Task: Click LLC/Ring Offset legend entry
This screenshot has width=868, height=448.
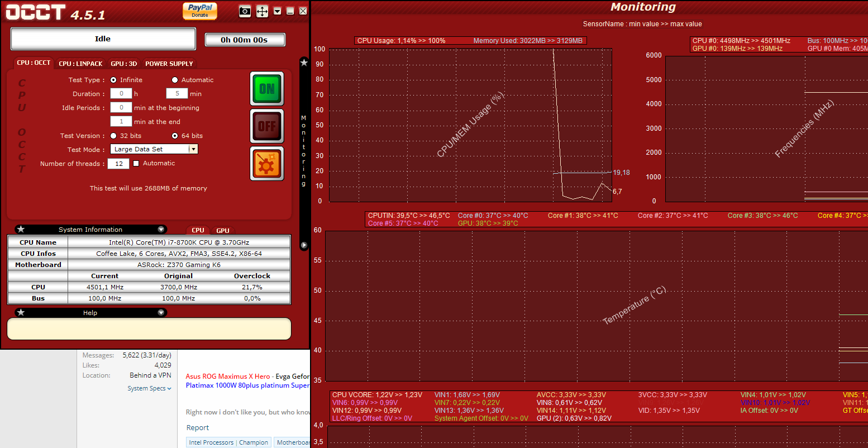Action: coord(372,418)
